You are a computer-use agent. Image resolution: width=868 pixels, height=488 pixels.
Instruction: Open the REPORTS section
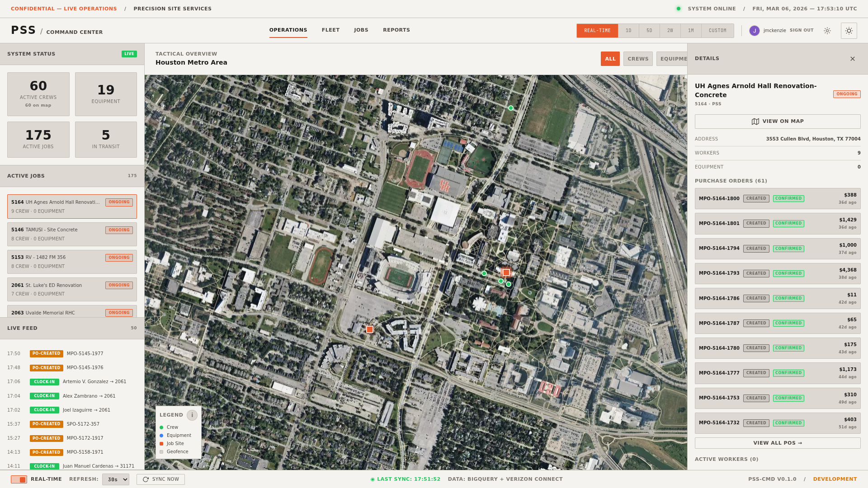396,30
